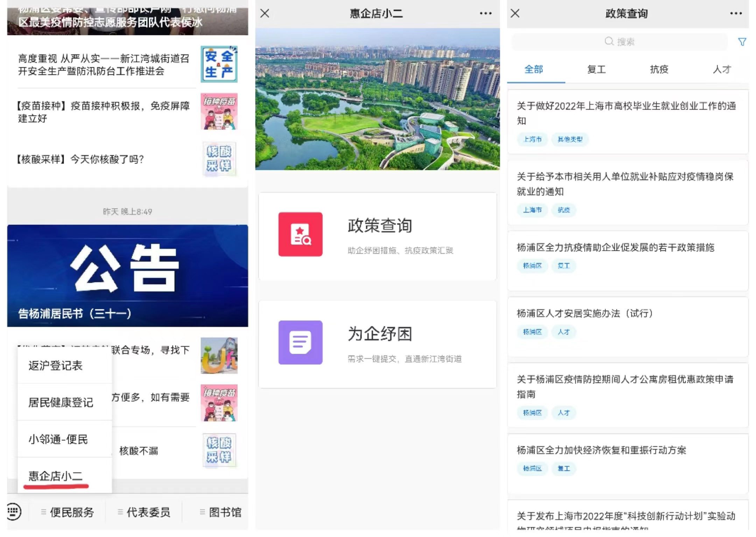This screenshot has height=537, width=756.
Task: Open 杨浦区人才安居实施办法（试行） policy
Action: pos(584,313)
